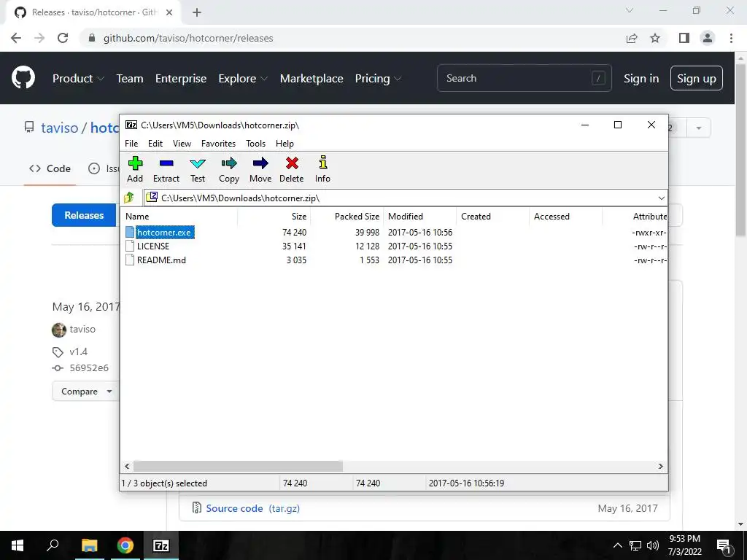The image size is (747, 560).
Task: Open the Pricing dropdown on GitHub
Action: click(x=379, y=79)
